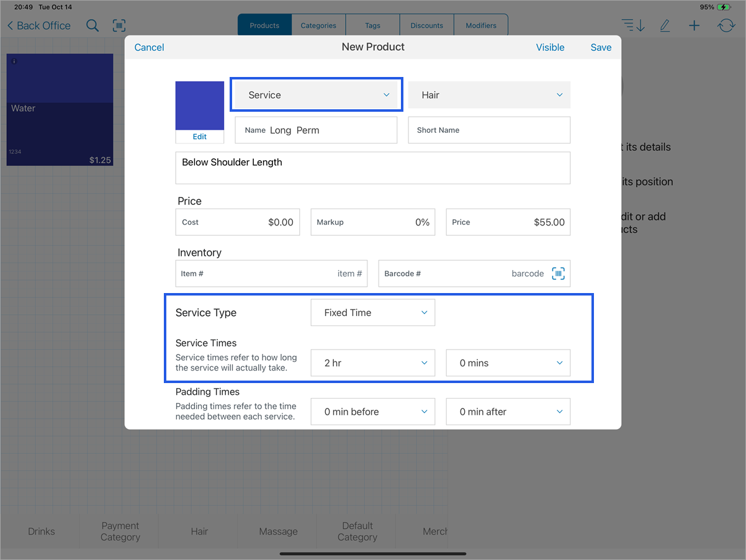This screenshot has width=746, height=560.
Task: Cancel creating the new product
Action: tap(149, 47)
